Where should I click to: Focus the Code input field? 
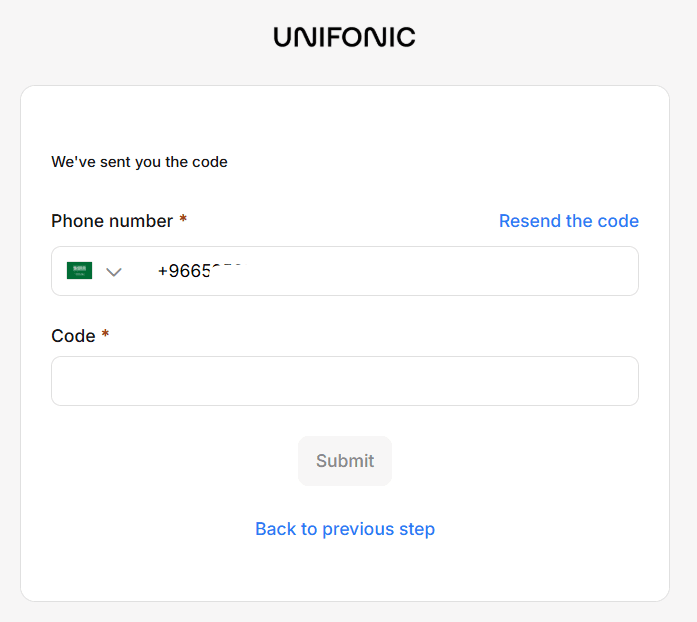point(344,381)
